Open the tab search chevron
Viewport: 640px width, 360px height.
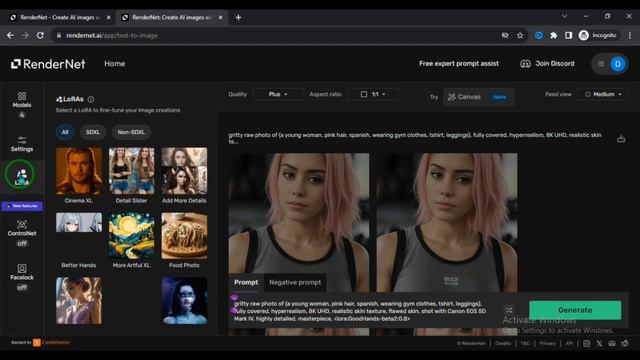click(x=564, y=16)
